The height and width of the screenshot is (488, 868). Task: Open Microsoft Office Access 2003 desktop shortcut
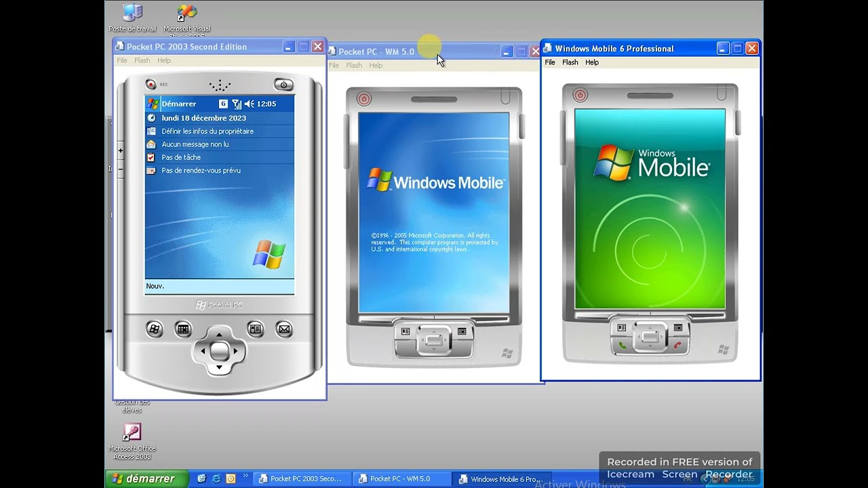(132, 441)
